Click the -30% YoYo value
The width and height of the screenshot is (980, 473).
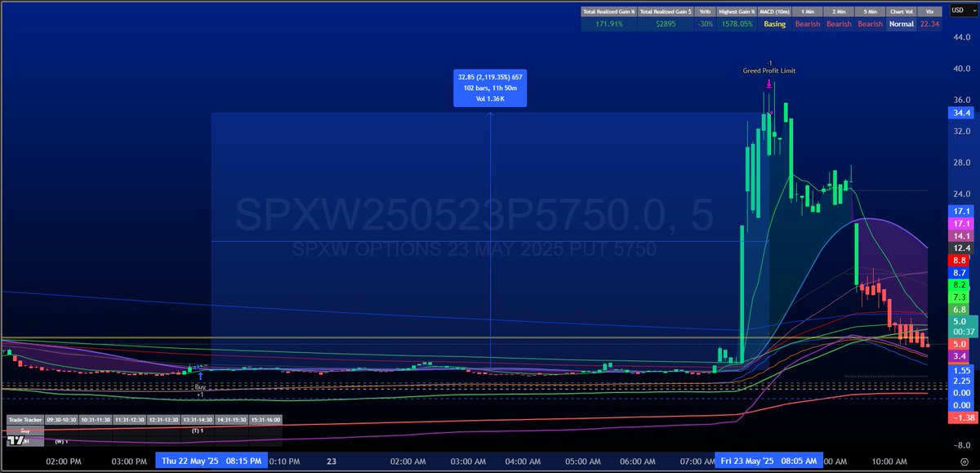pos(706,25)
